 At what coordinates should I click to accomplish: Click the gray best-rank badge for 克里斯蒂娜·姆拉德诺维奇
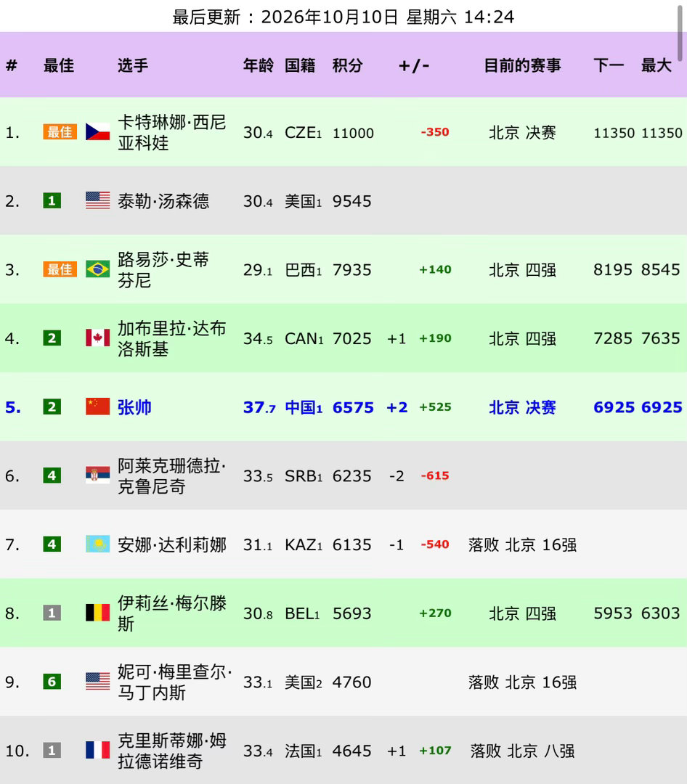coord(52,750)
